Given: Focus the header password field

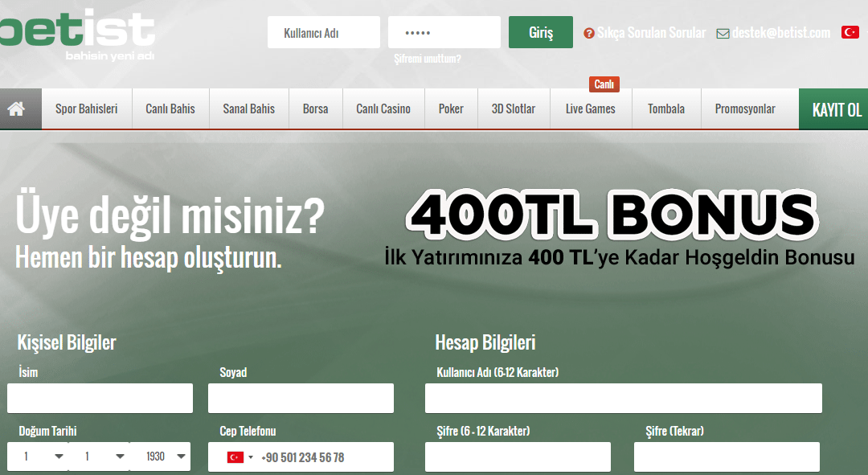Looking at the screenshot, I should (x=444, y=32).
